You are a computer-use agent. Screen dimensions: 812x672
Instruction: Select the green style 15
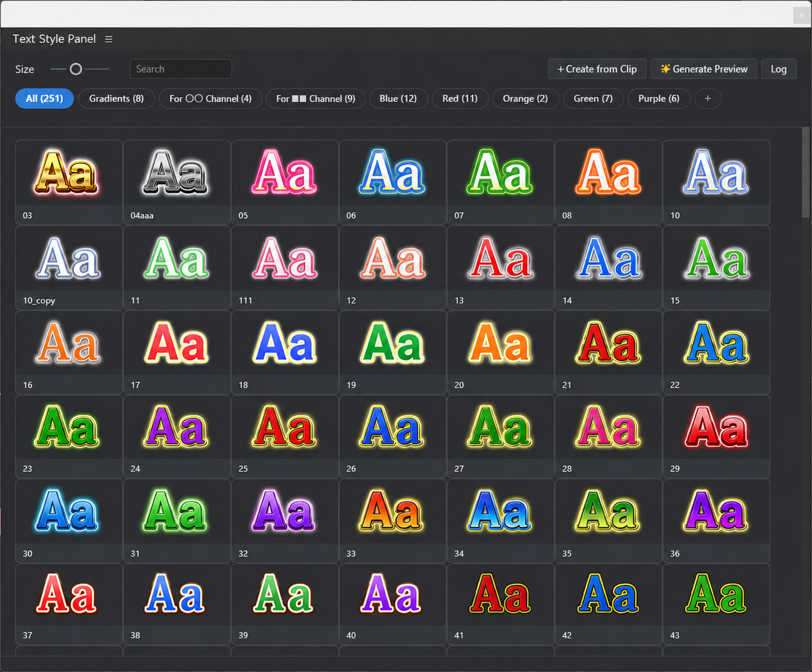coord(717,268)
